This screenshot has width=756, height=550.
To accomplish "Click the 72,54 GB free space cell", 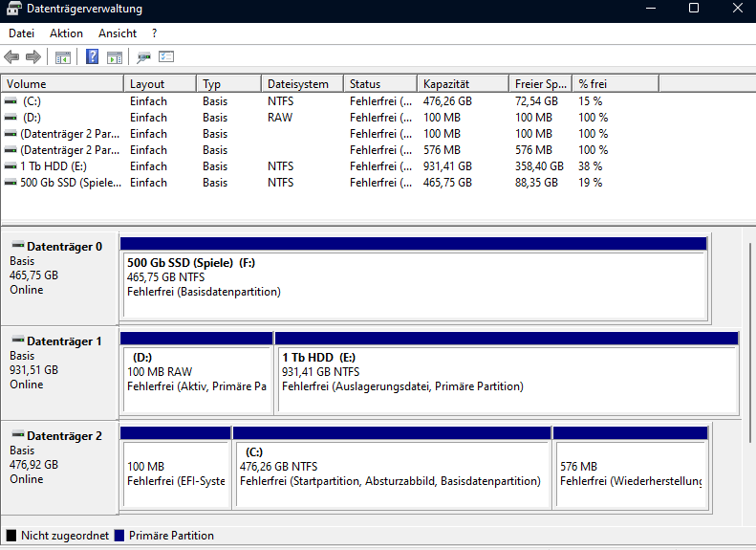I will click(536, 101).
